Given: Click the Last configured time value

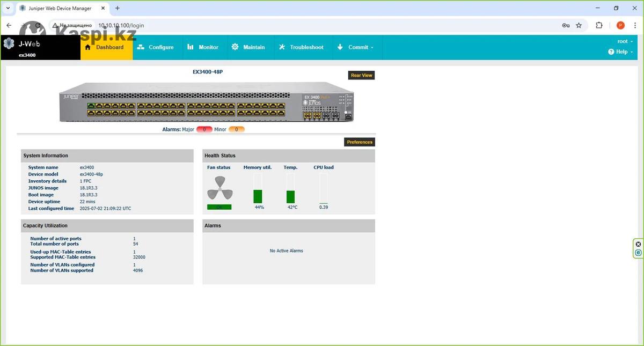Looking at the screenshot, I should (x=105, y=209).
